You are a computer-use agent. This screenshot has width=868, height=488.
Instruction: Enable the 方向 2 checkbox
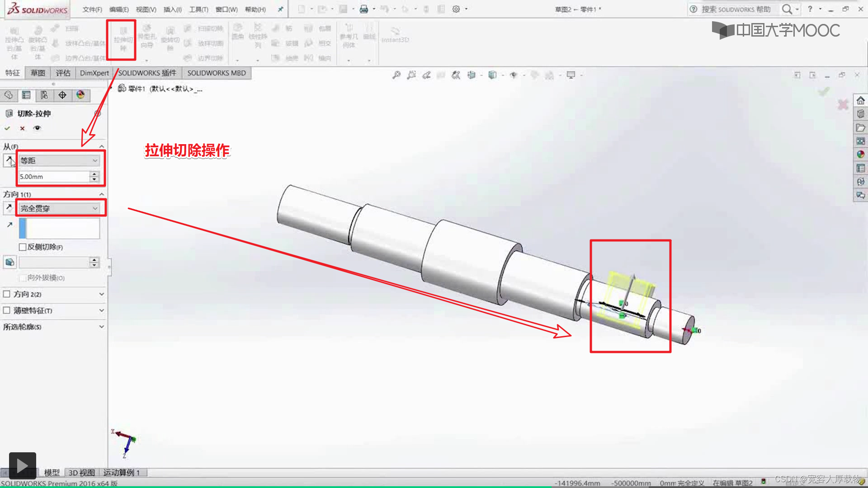point(7,294)
